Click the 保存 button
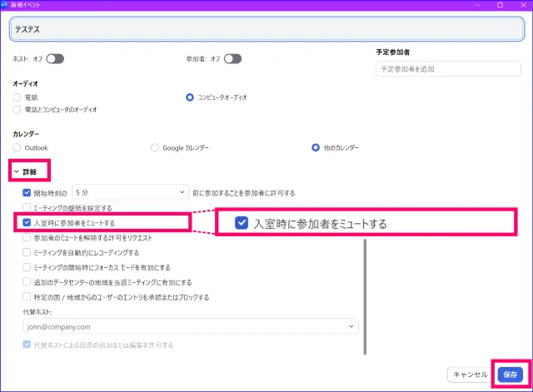 click(x=510, y=375)
